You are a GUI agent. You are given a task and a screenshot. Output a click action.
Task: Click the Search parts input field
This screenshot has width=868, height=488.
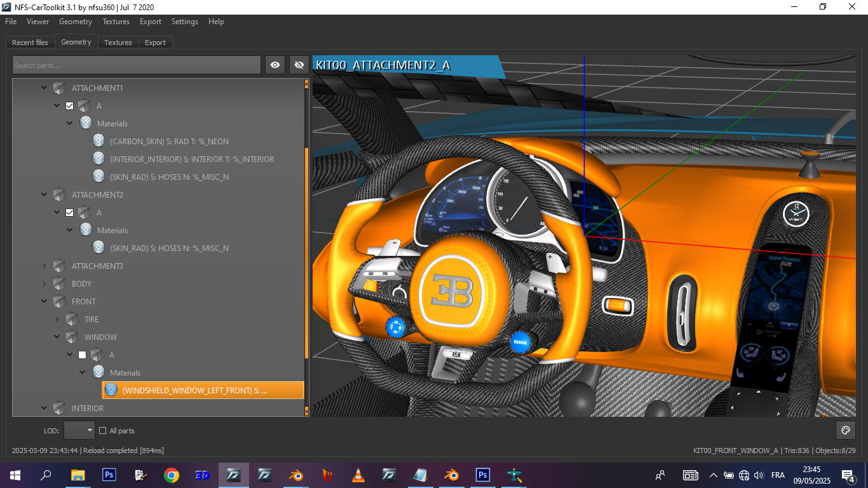click(137, 65)
